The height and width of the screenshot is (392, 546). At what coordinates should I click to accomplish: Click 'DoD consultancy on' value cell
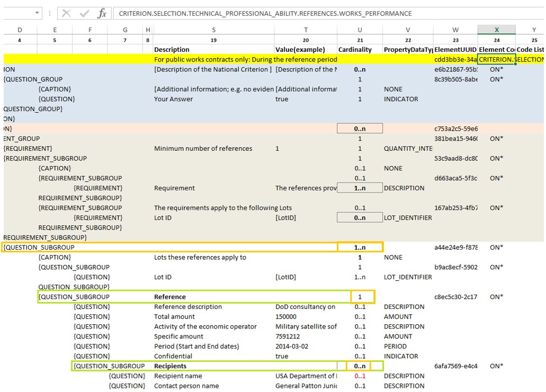[306, 307]
